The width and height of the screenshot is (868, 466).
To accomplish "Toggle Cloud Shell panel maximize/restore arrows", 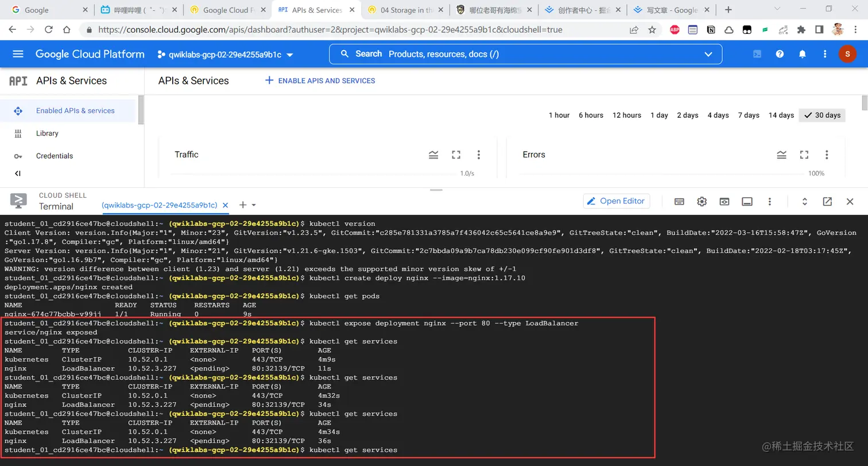I will point(805,201).
